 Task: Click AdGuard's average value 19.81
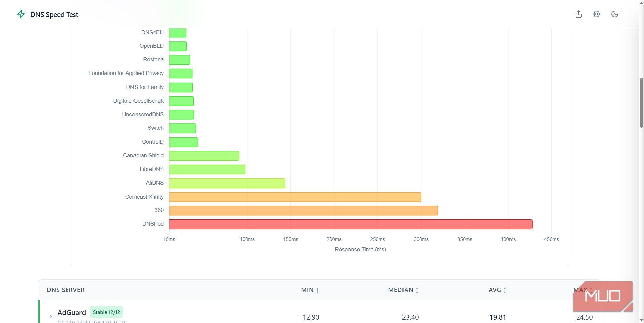(x=498, y=317)
